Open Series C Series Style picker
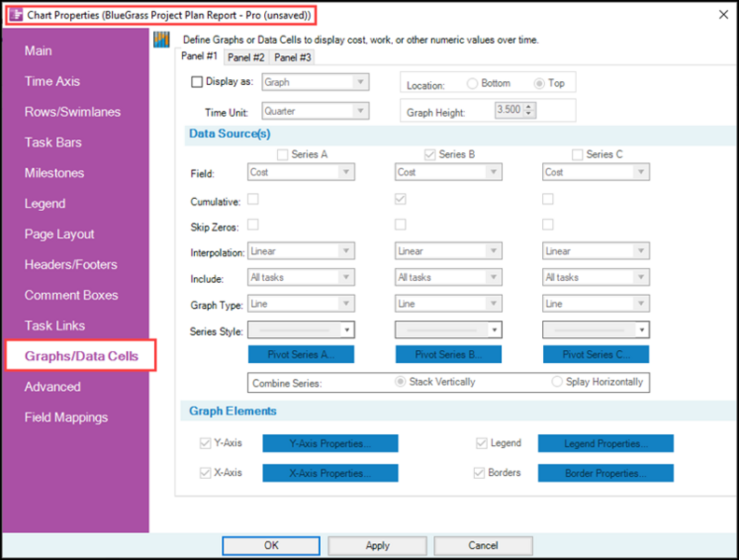The image size is (739, 560). (x=596, y=330)
